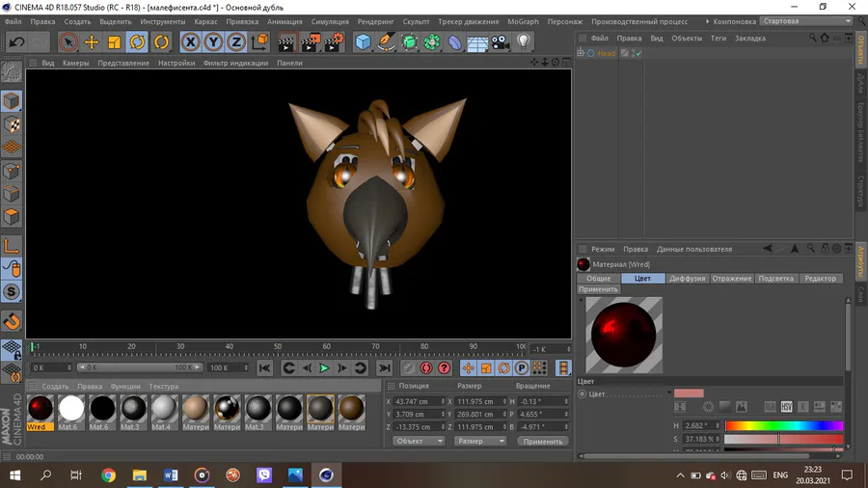Open the Объект coordinate mode dropdown
This screenshot has height=488, width=868.
tap(419, 441)
